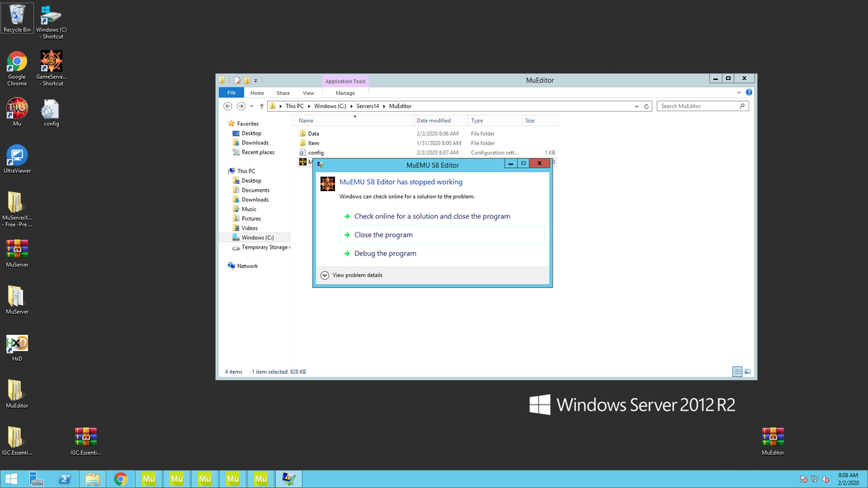Open the MuServer folder icon on desktop

17,300
